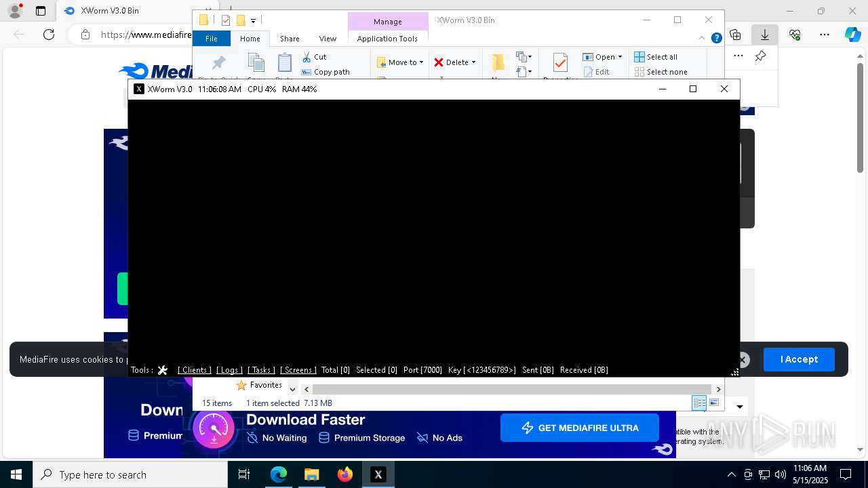
Task: Open the Explorer help question mark icon
Action: tap(716, 39)
